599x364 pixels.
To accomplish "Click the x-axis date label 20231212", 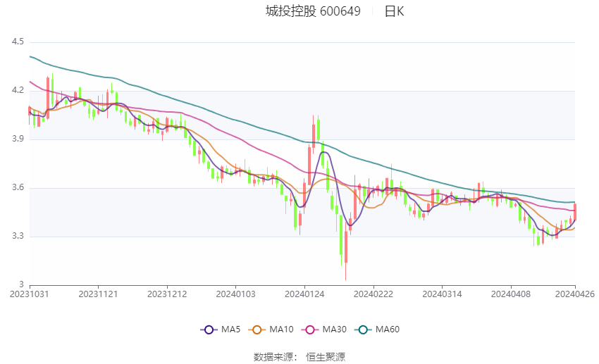I will tap(167, 294).
